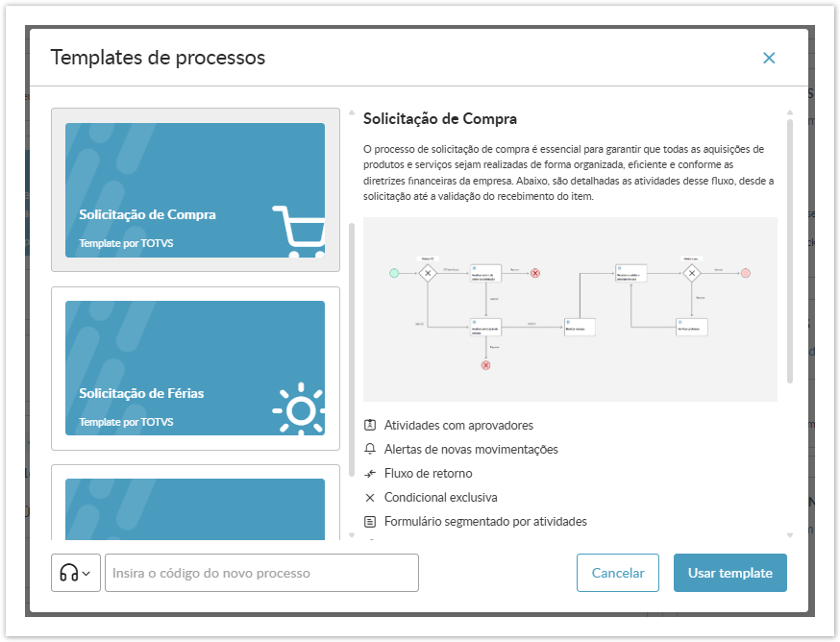Click the description panel scroll-up arrow
Viewport: 840px width, 642px height.
[x=790, y=112]
